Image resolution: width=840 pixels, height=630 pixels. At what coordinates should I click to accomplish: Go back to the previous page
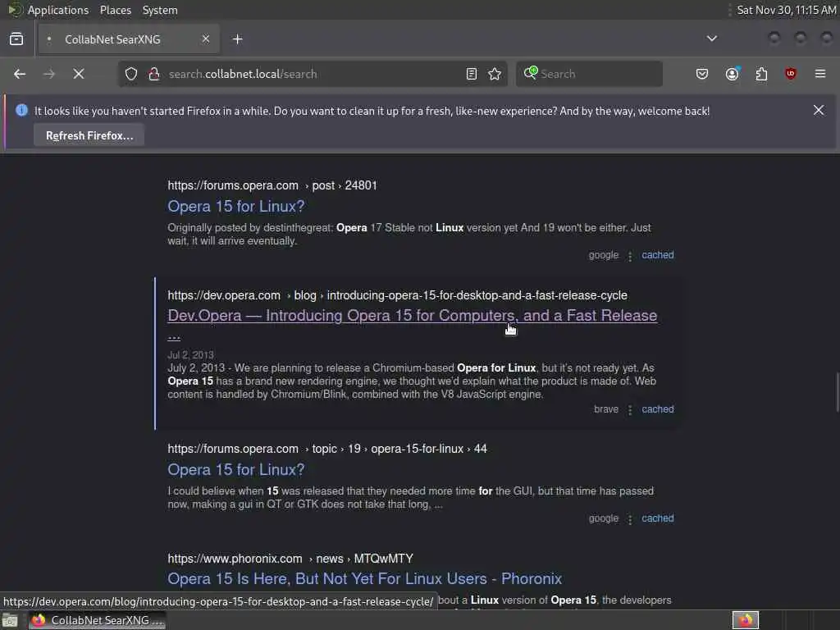20,74
